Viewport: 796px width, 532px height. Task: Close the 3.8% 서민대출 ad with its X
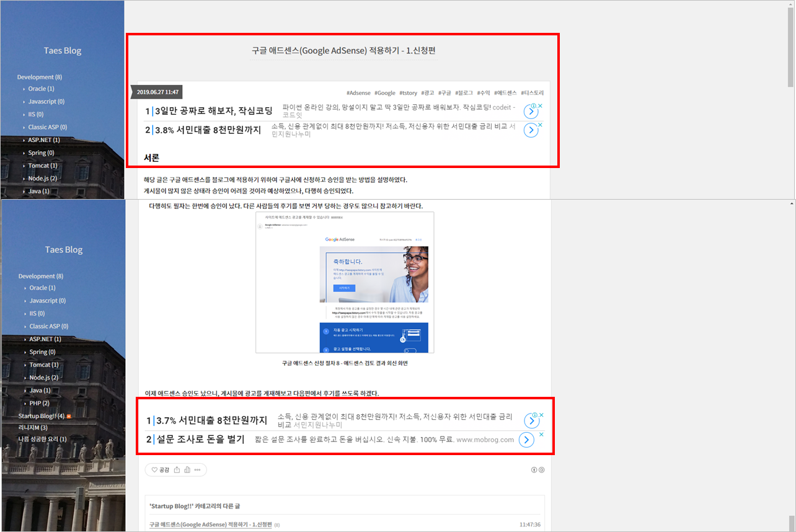[541, 124]
